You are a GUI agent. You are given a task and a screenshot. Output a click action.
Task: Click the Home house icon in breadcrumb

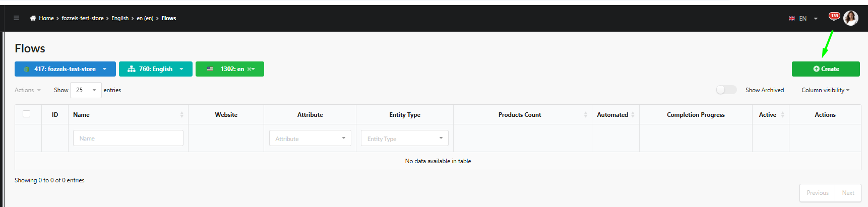33,18
